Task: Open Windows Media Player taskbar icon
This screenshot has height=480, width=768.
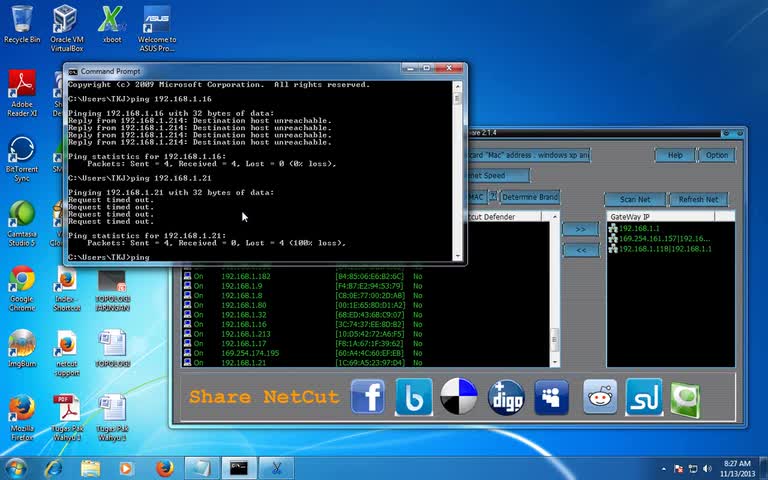Action: (x=126, y=469)
